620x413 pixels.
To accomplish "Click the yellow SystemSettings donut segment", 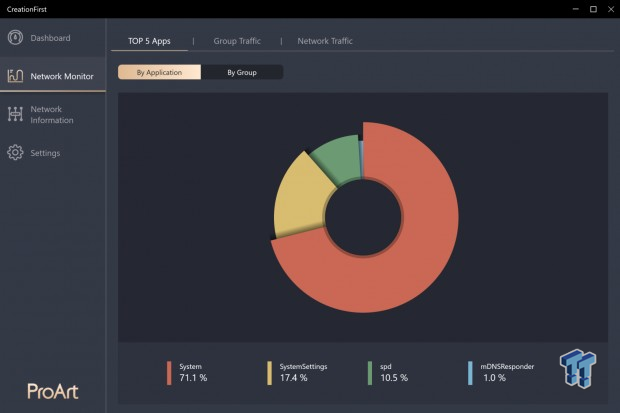I will tap(301, 198).
